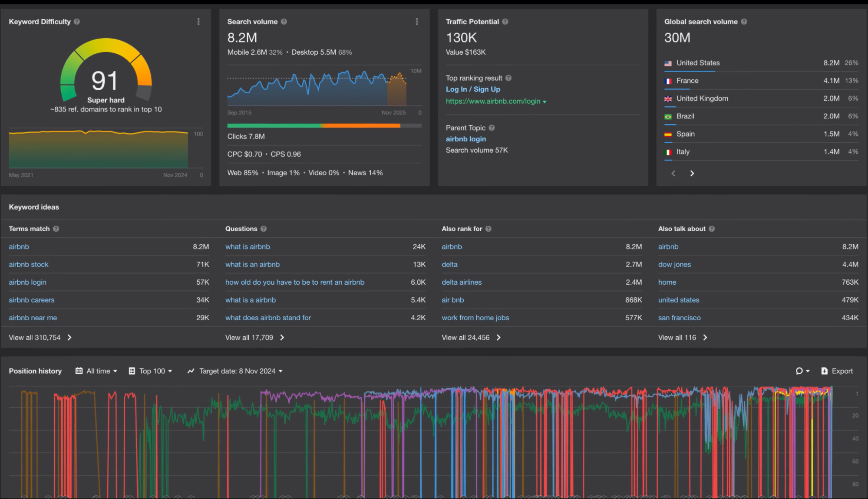Click the Brazil flag icon
The height and width of the screenshot is (499, 868).
[668, 117]
